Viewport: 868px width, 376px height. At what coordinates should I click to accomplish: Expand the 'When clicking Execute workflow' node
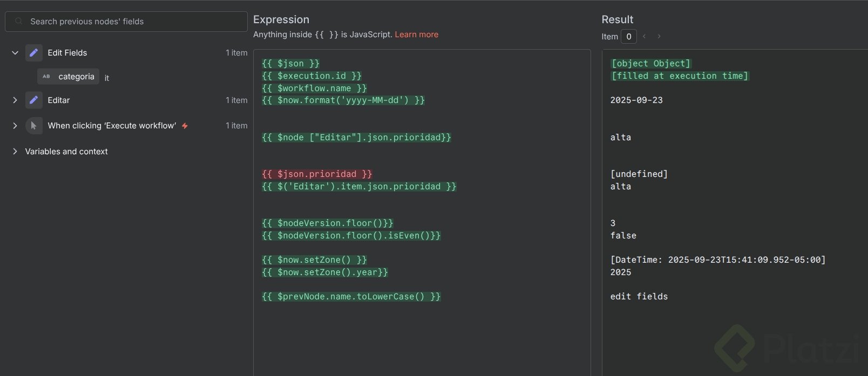[x=15, y=126]
